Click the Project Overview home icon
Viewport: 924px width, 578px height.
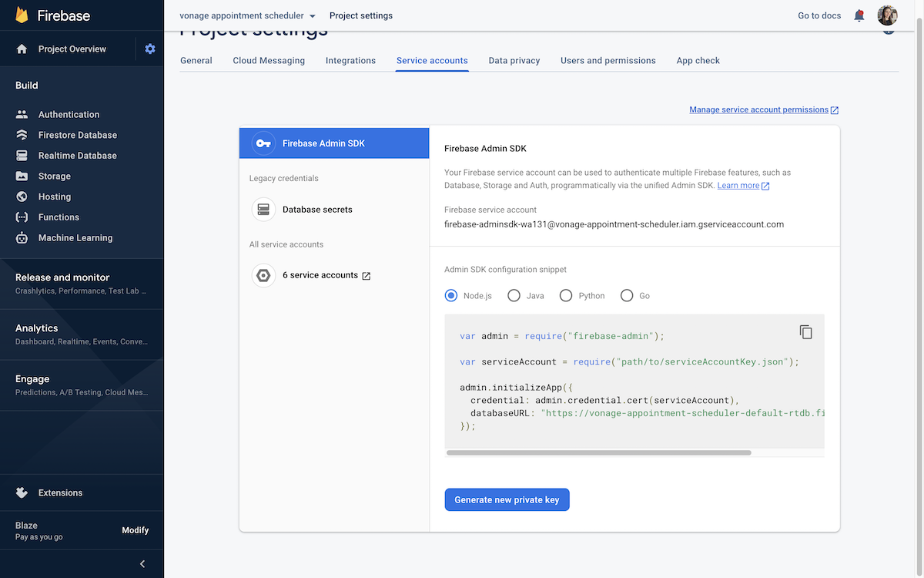pyautogui.click(x=22, y=49)
